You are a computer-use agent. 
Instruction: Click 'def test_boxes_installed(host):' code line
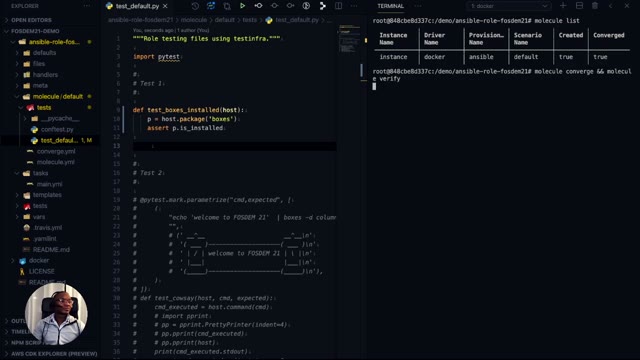188,110
